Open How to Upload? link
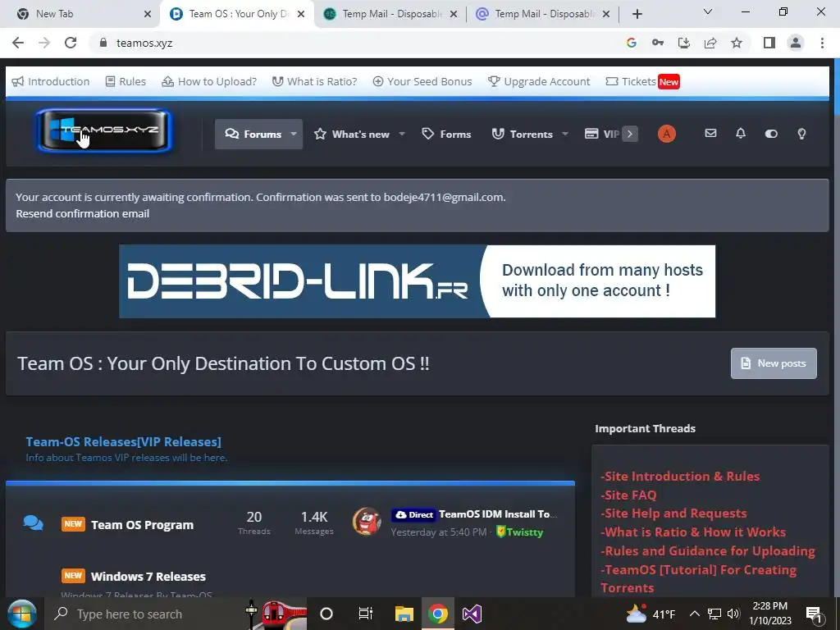The image size is (840, 630). 209,81
